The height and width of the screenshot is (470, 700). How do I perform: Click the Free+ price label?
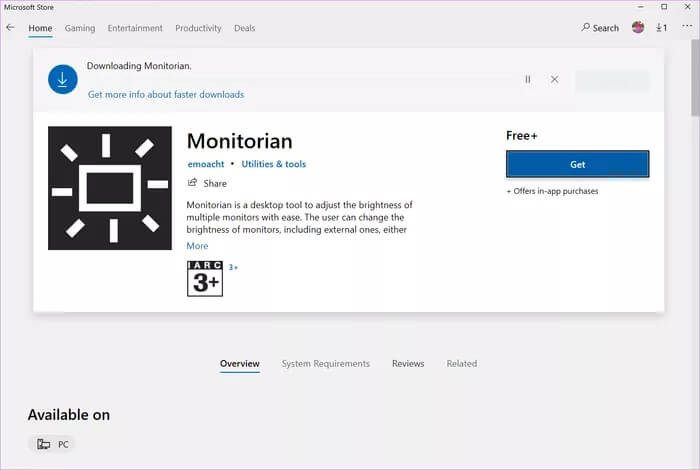[x=521, y=136]
